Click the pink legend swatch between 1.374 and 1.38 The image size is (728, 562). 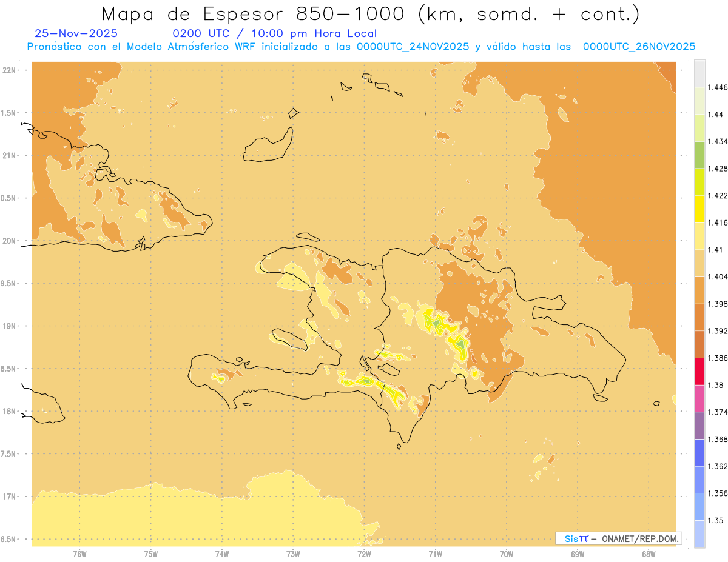click(699, 398)
